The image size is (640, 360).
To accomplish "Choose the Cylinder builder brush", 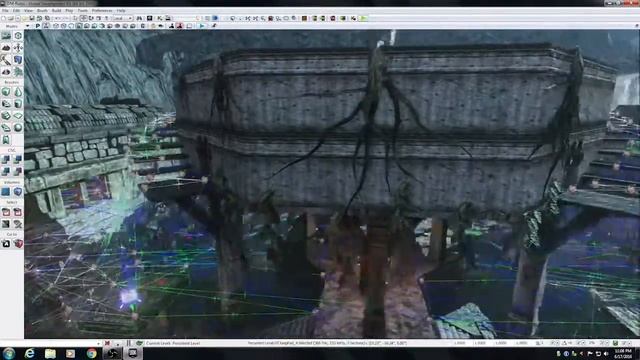I will [18, 104].
